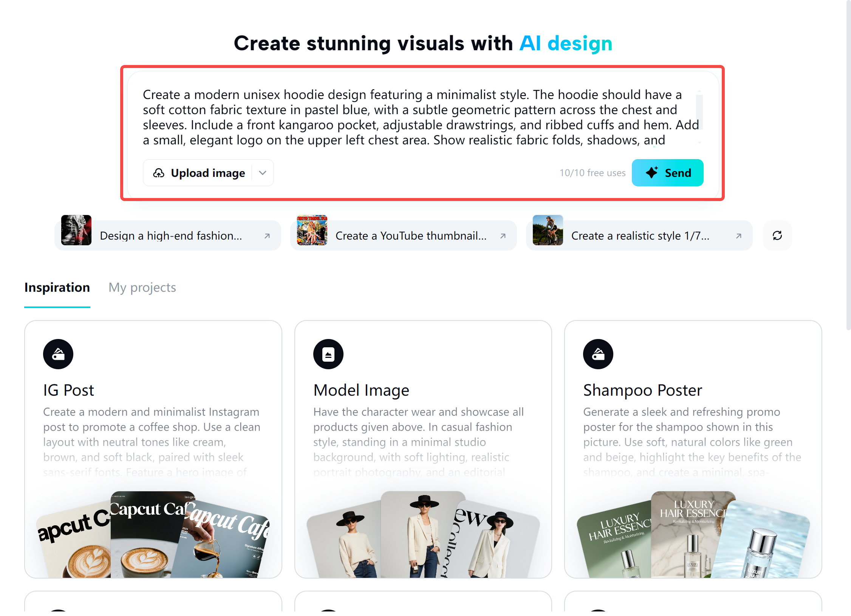Open the Inspiration tab
Screen dimensions: 851x616
coord(57,288)
